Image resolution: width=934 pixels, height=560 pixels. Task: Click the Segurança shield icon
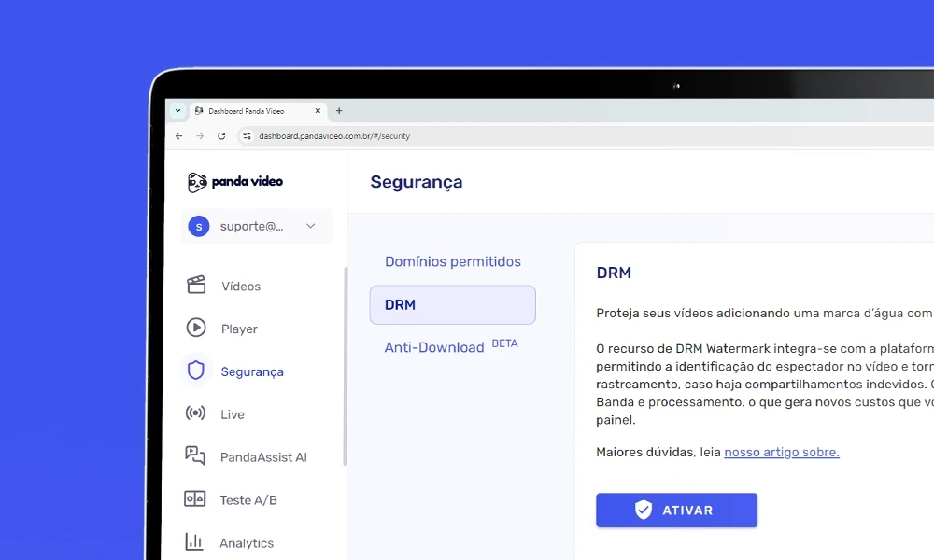click(196, 371)
